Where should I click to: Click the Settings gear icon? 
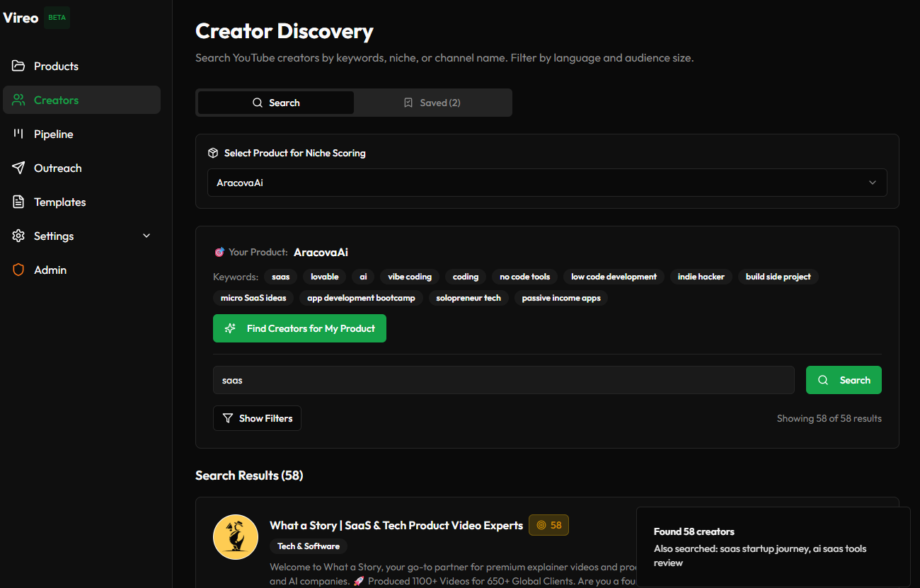coord(18,236)
